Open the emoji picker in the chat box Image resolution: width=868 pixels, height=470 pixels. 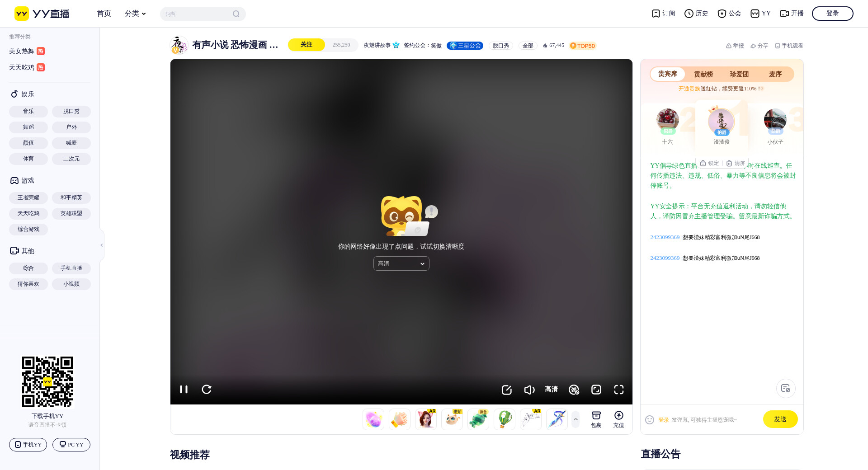650,420
